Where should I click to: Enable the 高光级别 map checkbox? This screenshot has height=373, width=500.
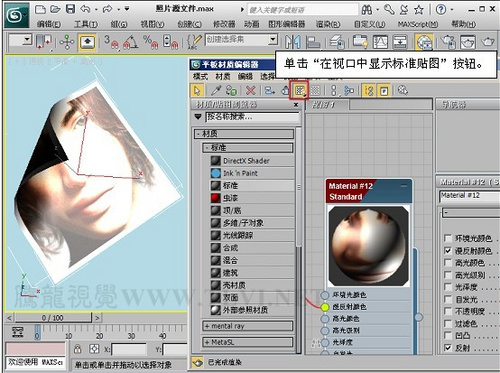point(448,275)
